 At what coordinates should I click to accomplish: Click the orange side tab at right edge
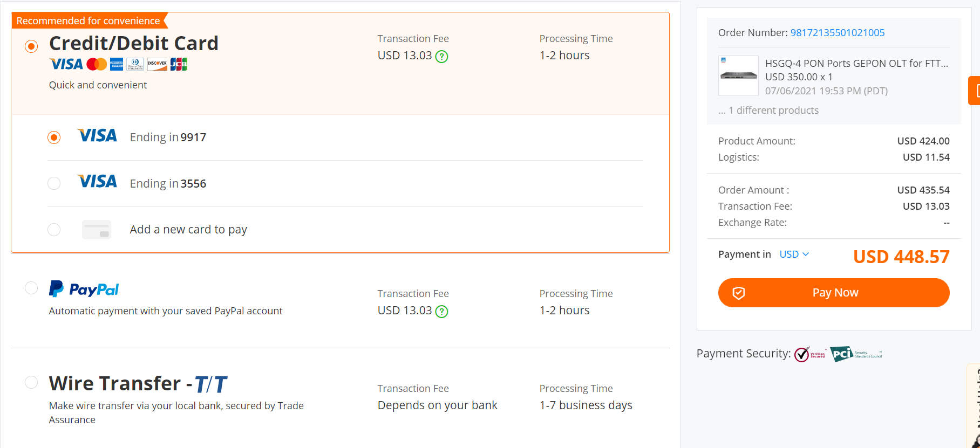click(x=975, y=91)
